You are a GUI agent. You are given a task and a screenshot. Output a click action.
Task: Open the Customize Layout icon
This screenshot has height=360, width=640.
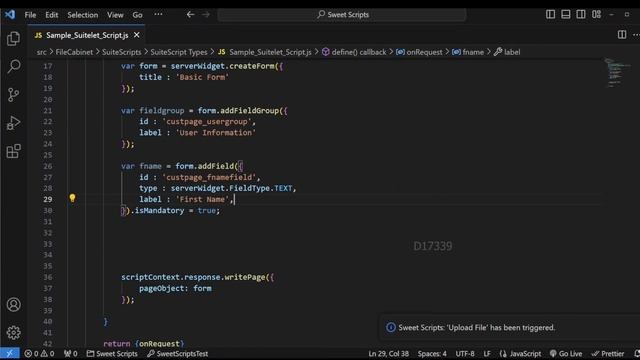[x=596, y=15]
